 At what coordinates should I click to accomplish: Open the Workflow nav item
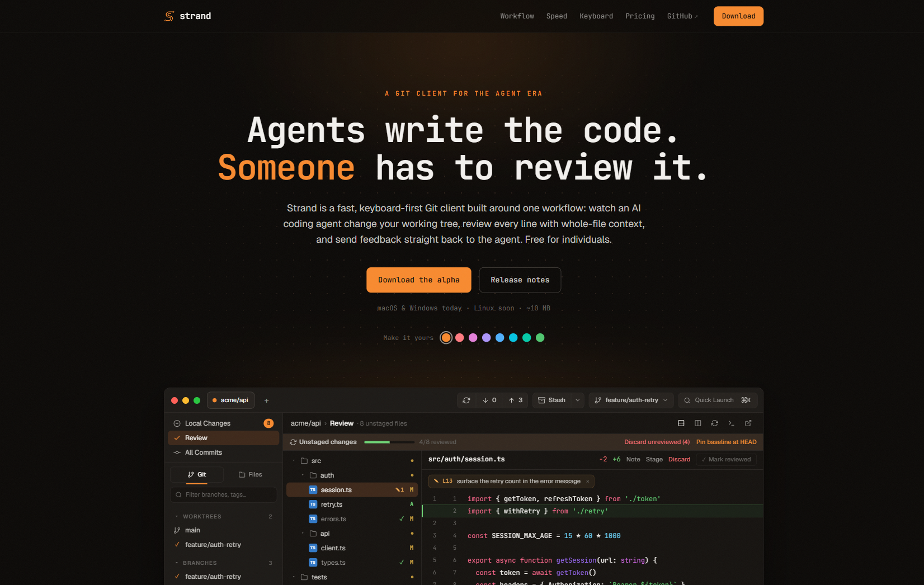[517, 16]
